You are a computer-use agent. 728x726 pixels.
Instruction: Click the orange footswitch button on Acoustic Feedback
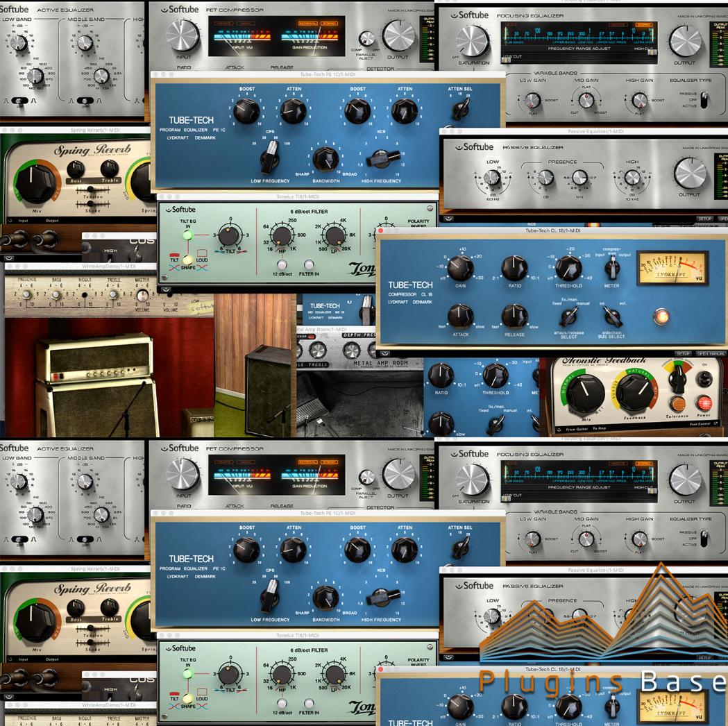click(x=677, y=403)
